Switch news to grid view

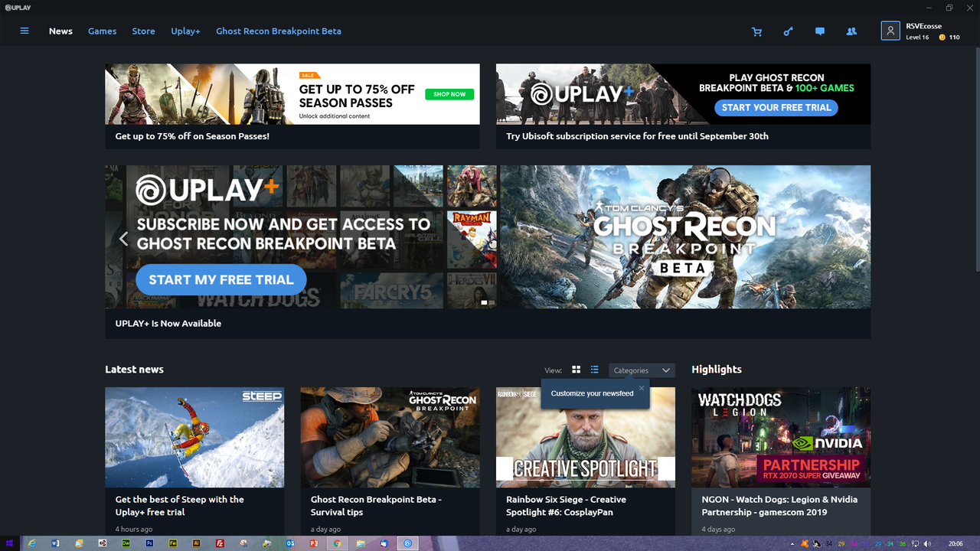(x=577, y=370)
